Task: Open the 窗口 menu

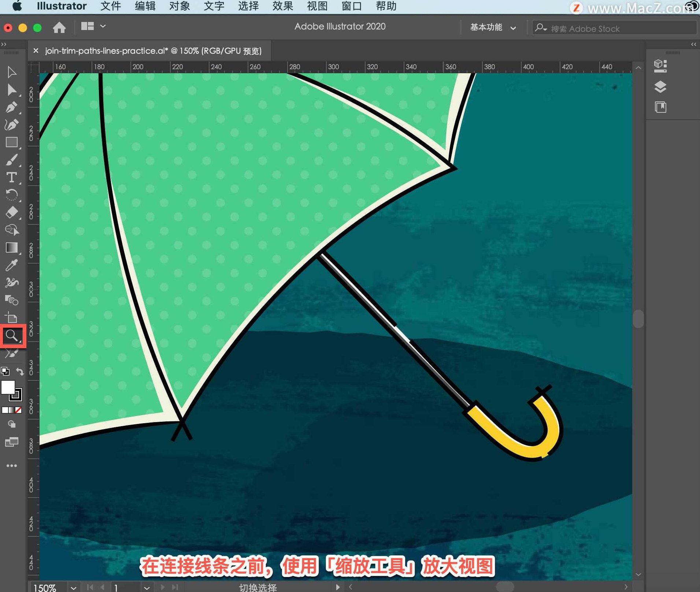Action: pos(351,6)
